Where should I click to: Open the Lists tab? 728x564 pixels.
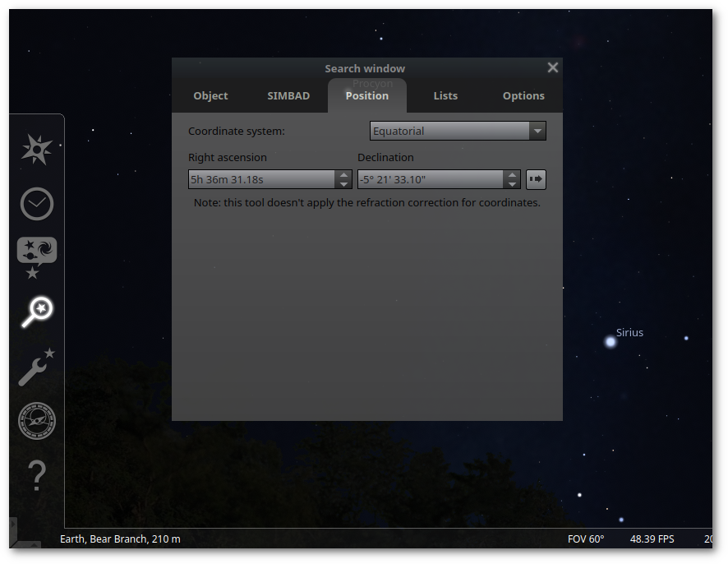point(445,95)
